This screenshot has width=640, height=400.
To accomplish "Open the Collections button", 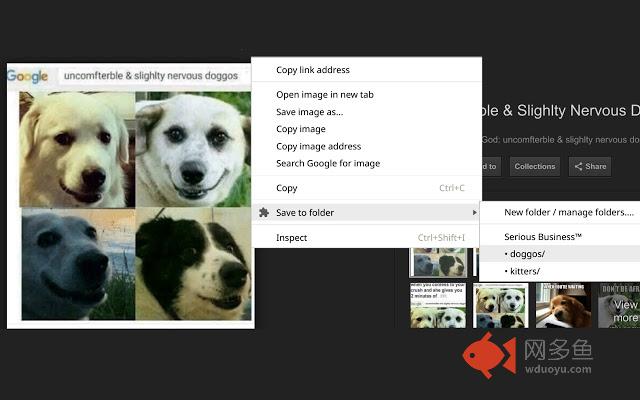I will (x=535, y=167).
